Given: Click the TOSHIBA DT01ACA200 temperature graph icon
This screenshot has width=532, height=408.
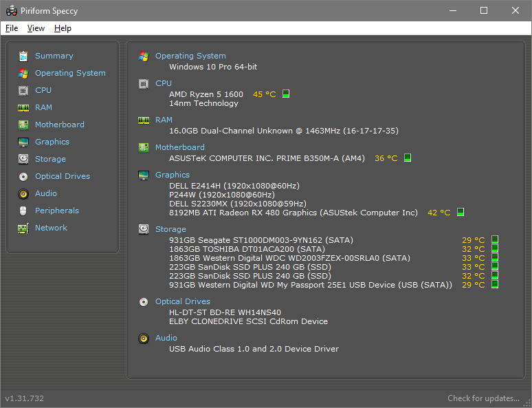Looking at the screenshot, I should 495,248.
